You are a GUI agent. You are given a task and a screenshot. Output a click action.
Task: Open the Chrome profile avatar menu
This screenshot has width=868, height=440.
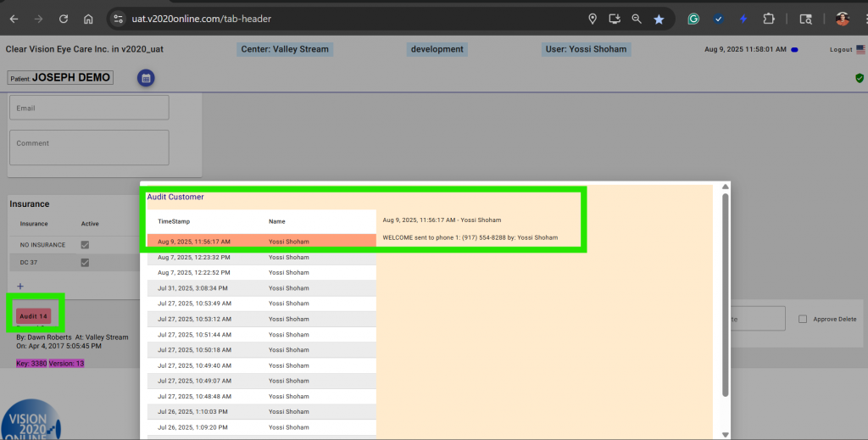tap(842, 19)
